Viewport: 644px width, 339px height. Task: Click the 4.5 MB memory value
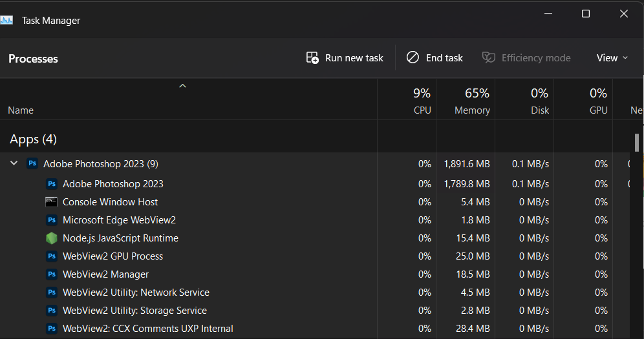(475, 293)
